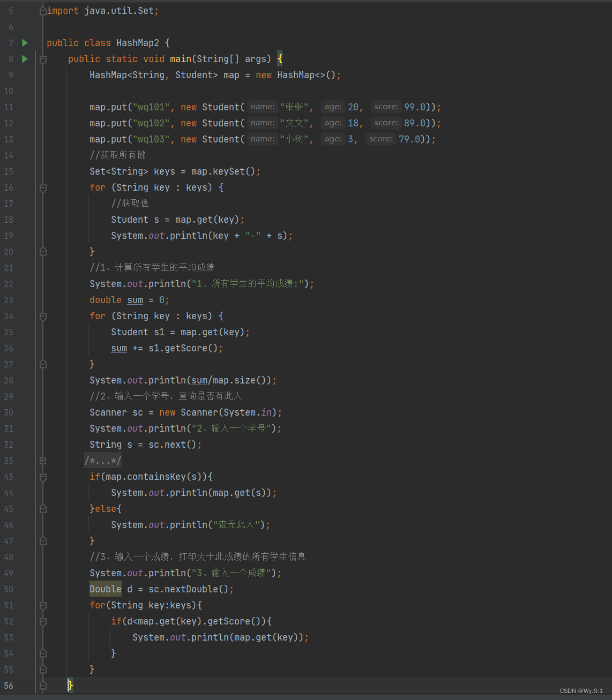This screenshot has width=612, height=700.
Task: Click highlighted Double type on line 50
Action: click(x=106, y=589)
